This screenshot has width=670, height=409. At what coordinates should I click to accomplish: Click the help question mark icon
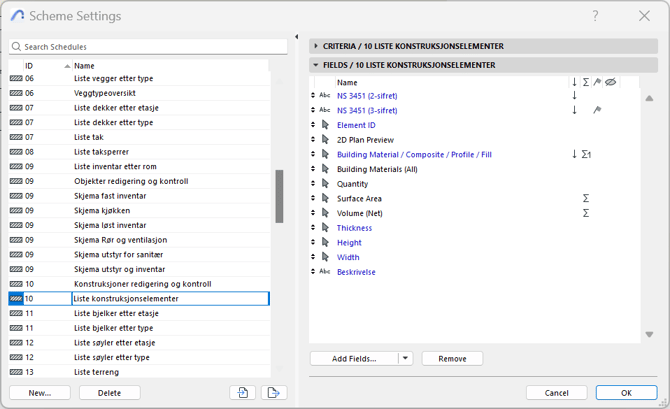pos(596,16)
